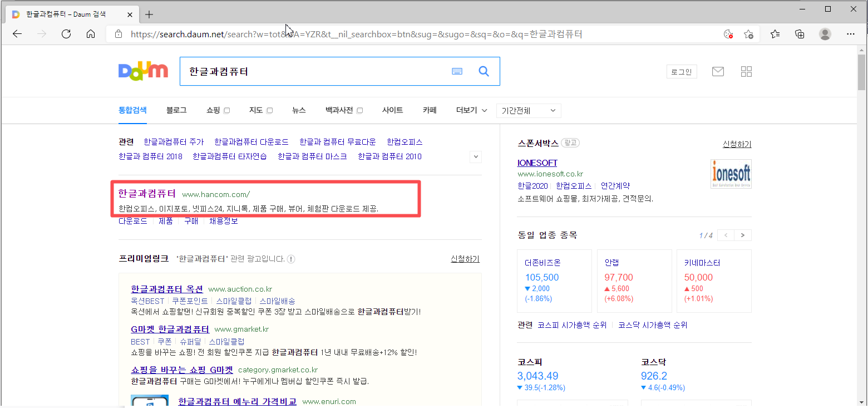The width and height of the screenshot is (868, 408).
Task: Click the ionesoft logo thumbnail
Action: 731,174
